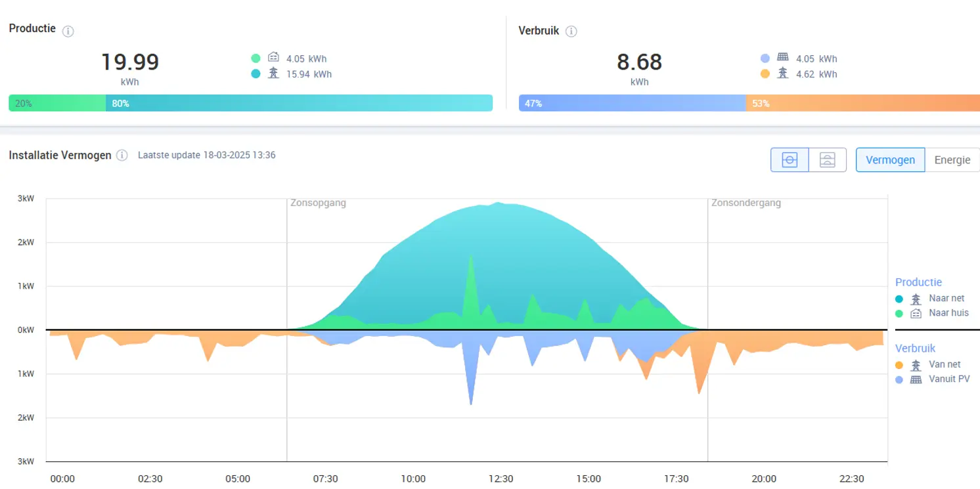Click solar panel icon beside 4.05 kWh in Verbruik
The width and height of the screenshot is (980, 489).
783,58
